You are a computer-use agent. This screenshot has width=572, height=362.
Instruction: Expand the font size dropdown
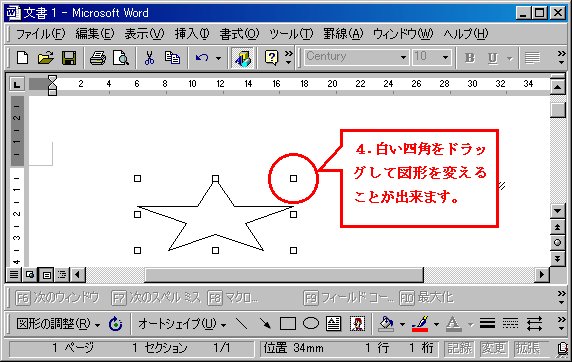445,57
